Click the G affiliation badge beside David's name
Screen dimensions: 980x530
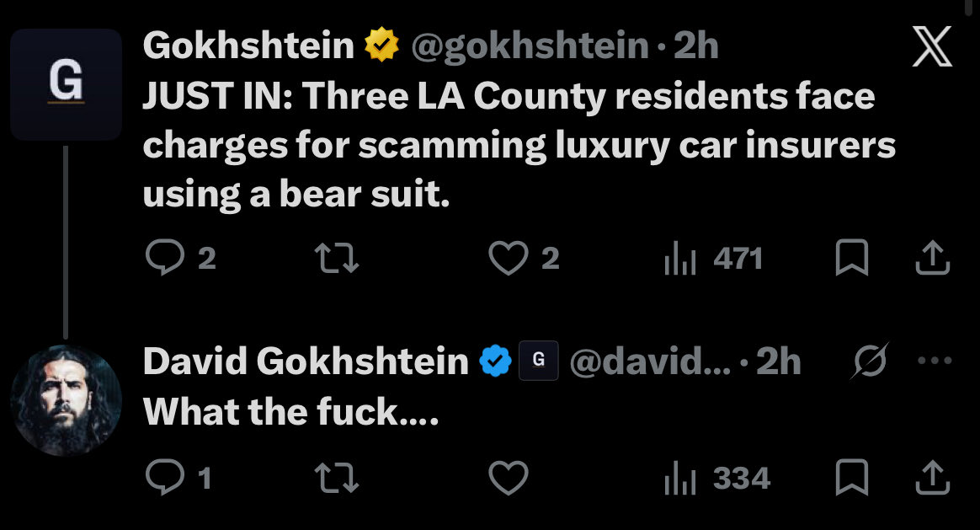tap(539, 362)
